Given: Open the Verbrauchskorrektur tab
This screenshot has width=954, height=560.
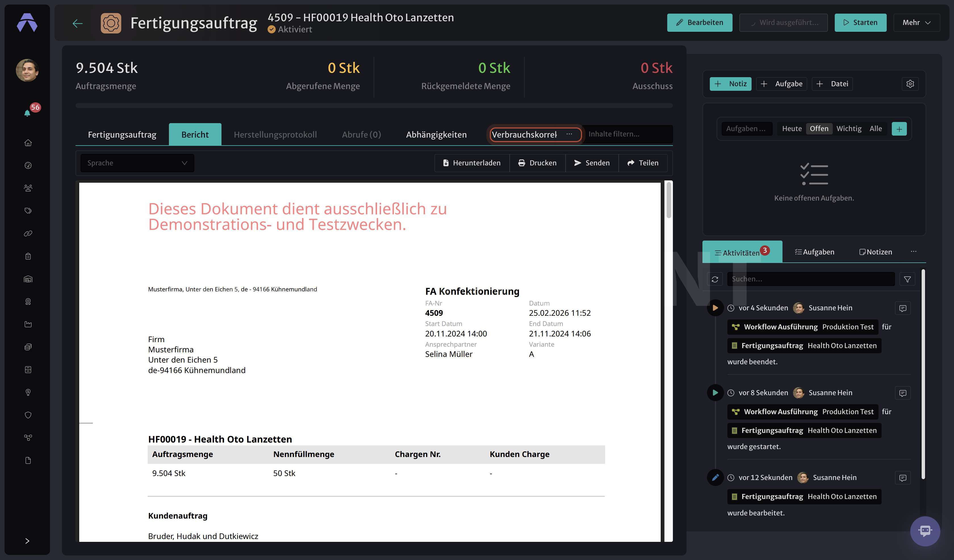Looking at the screenshot, I should [x=524, y=134].
